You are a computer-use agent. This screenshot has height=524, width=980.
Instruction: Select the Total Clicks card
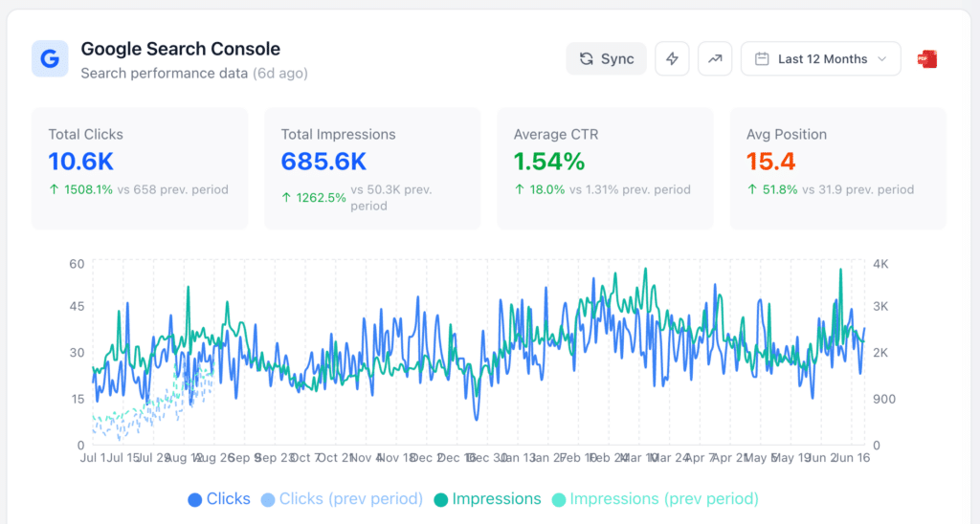[x=140, y=168]
